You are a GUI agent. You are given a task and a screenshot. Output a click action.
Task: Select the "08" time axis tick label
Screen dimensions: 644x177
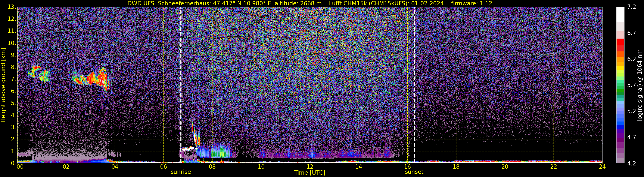coord(212,167)
